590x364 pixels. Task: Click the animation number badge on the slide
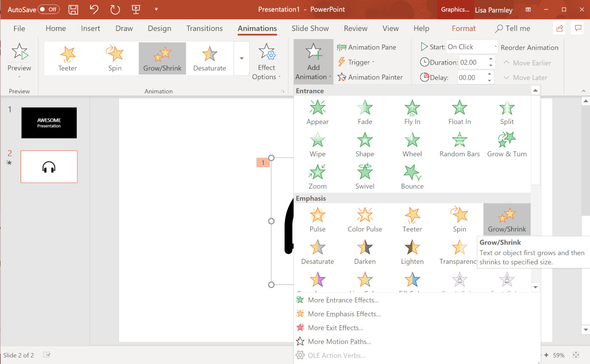pyautogui.click(x=263, y=162)
